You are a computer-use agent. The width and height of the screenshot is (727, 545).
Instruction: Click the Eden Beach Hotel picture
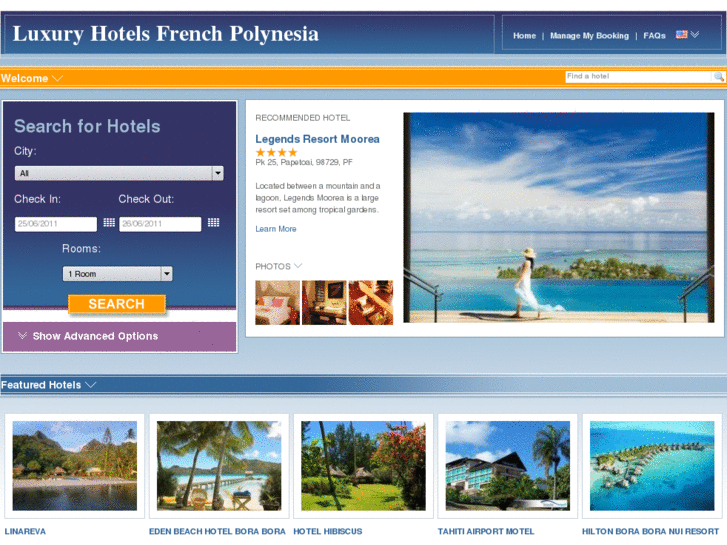219,466
